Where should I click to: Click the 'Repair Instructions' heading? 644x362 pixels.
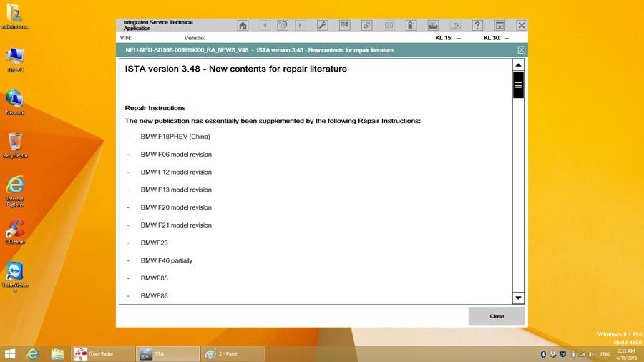(x=155, y=108)
